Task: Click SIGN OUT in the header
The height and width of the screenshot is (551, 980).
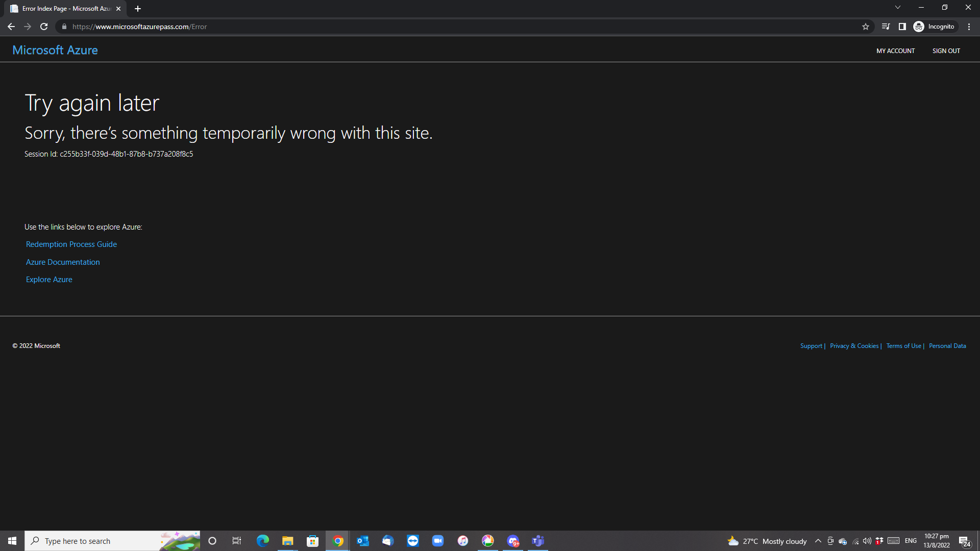Action: [x=946, y=51]
